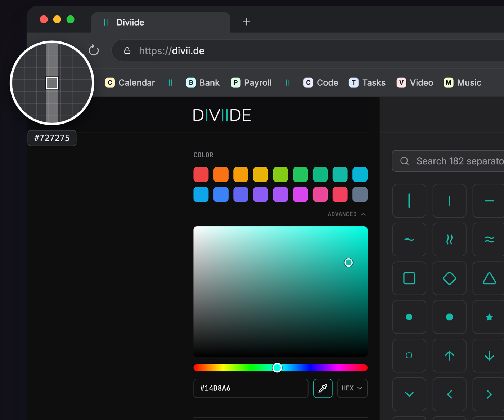Choose the single tilde separator
The height and width of the screenshot is (420, 504).
[409, 240]
